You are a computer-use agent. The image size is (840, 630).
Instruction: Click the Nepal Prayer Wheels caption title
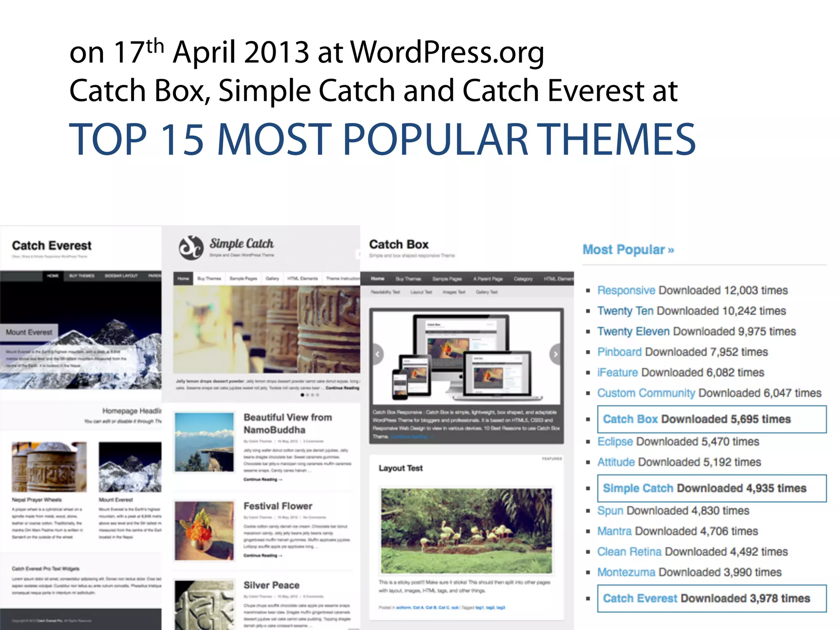37,500
